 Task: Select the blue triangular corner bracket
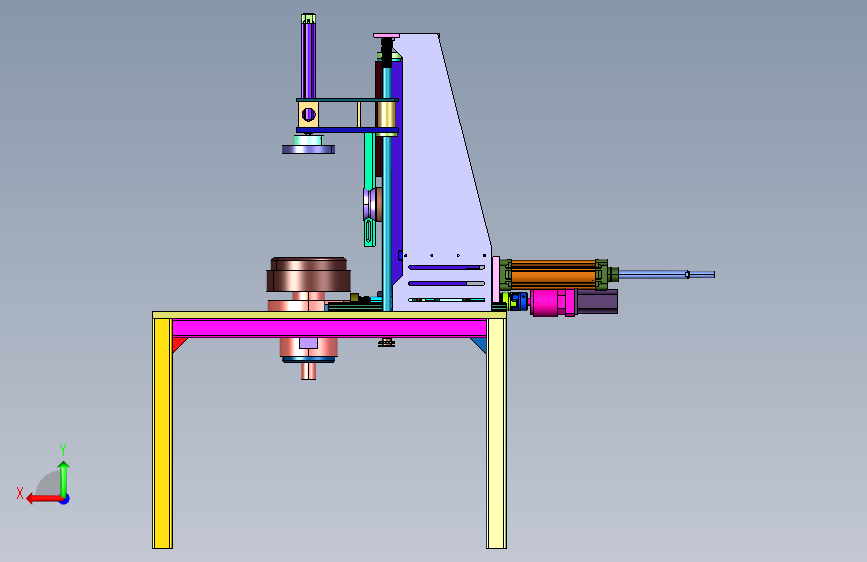479,345
